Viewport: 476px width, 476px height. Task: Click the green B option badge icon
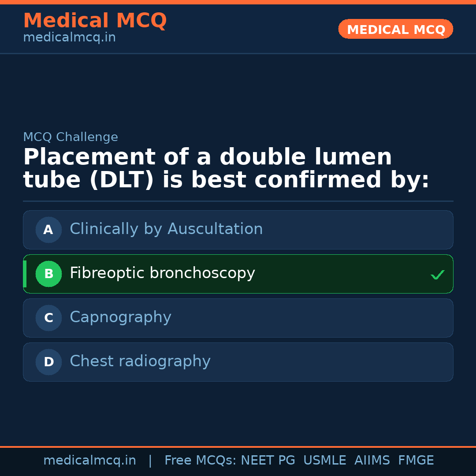click(48, 274)
